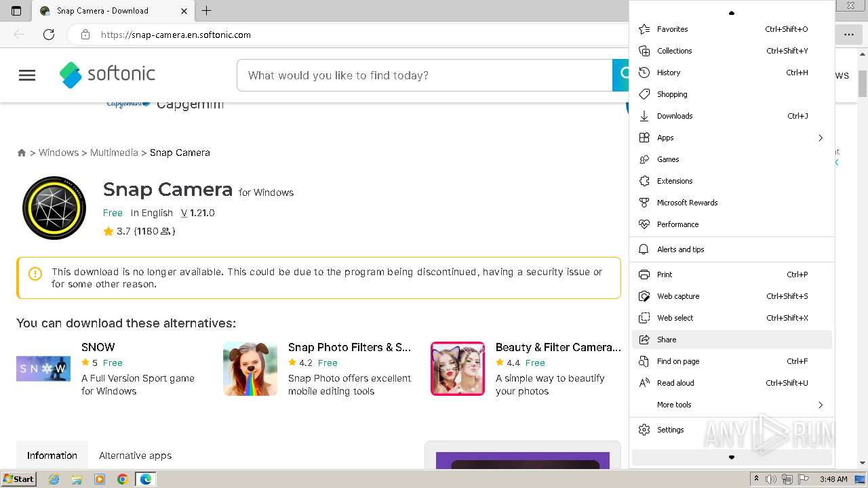Click the Alerts and tips bell icon
Screen dimensions: 868x488
[644, 249]
